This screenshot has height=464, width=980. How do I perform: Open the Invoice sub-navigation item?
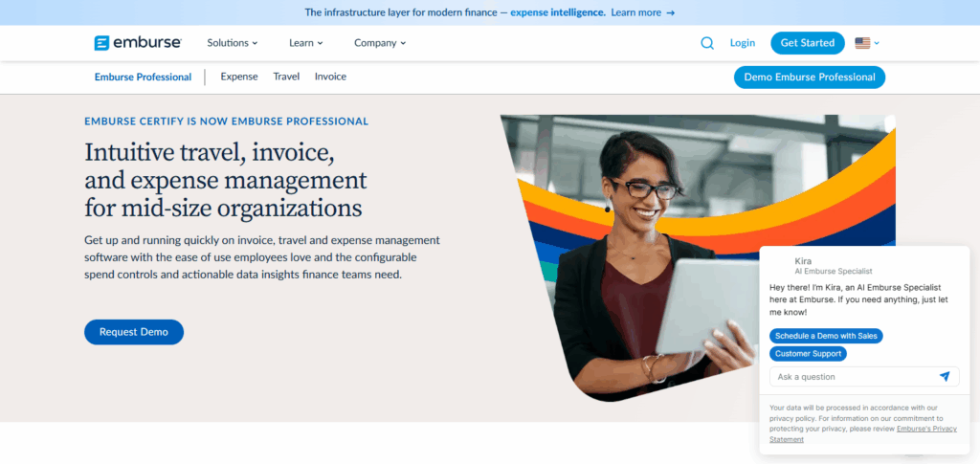(330, 77)
